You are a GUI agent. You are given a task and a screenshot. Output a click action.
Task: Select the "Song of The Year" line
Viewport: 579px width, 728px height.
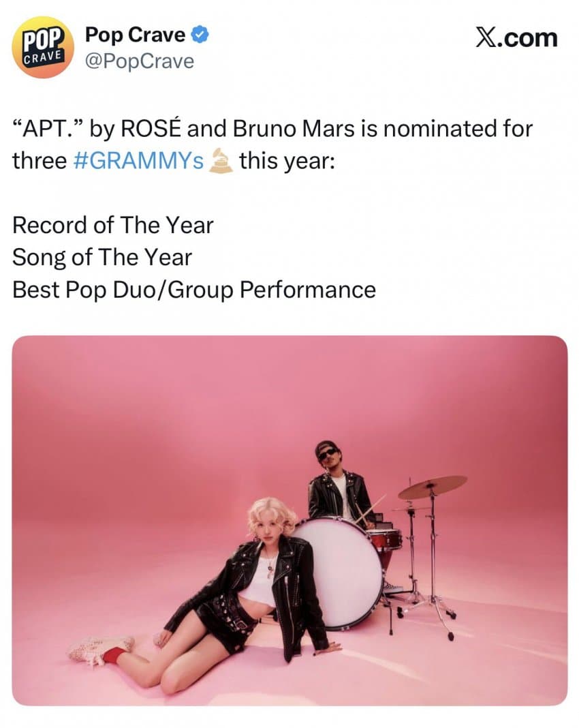(102, 257)
